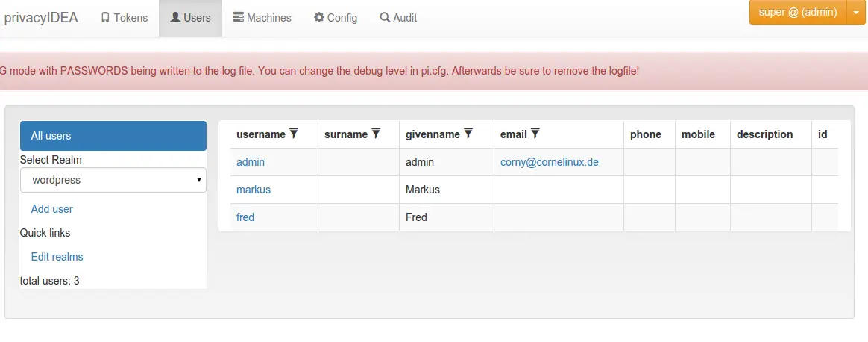Select the Users tab
The width and height of the screenshot is (868, 342).
point(190,18)
